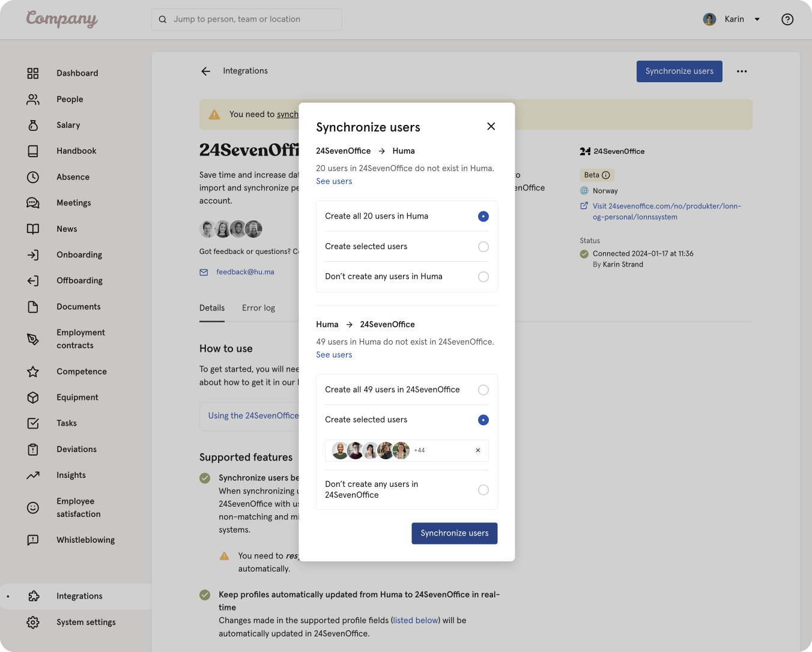Select the Handbook book icon
Image resolution: width=812 pixels, height=652 pixels.
point(33,151)
